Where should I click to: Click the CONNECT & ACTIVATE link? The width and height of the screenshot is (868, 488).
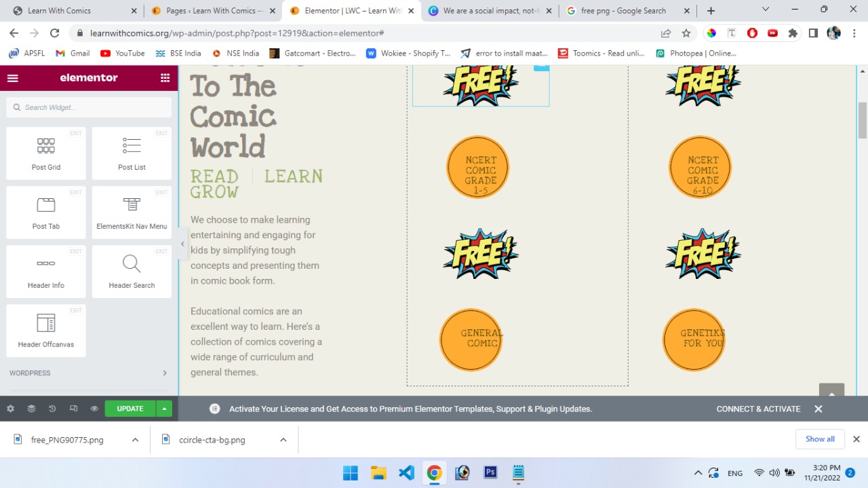click(757, 409)
